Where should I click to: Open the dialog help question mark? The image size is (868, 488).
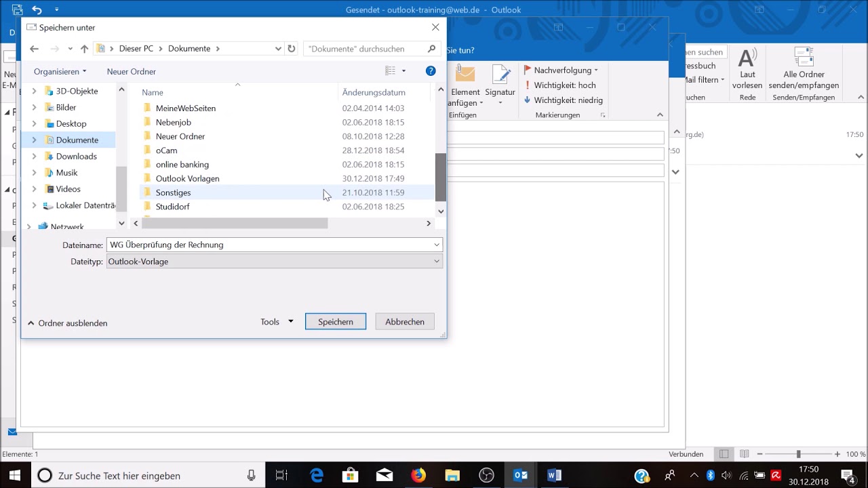(431, 71)
